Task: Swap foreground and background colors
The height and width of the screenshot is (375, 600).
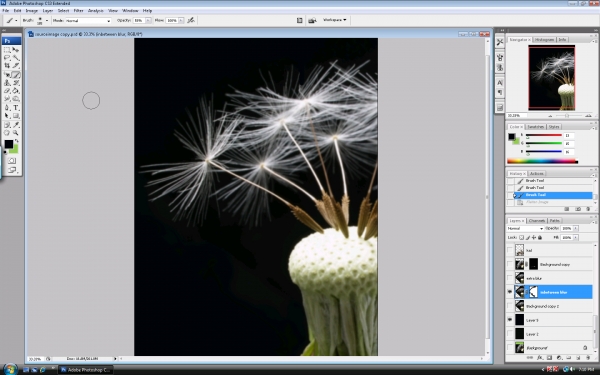Action: [16, 141]
